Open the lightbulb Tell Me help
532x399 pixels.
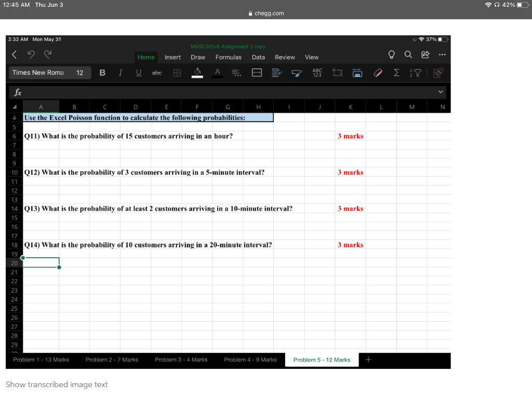[391, 55]
